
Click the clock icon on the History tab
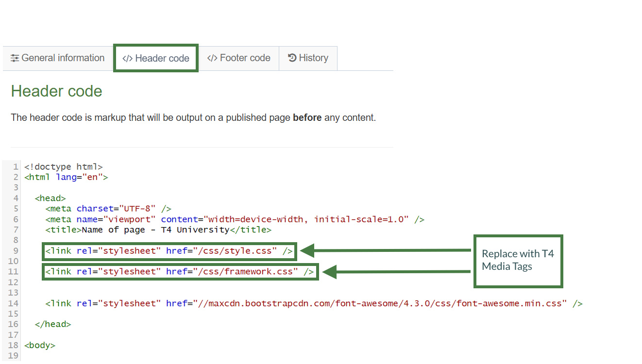[290, 58]
